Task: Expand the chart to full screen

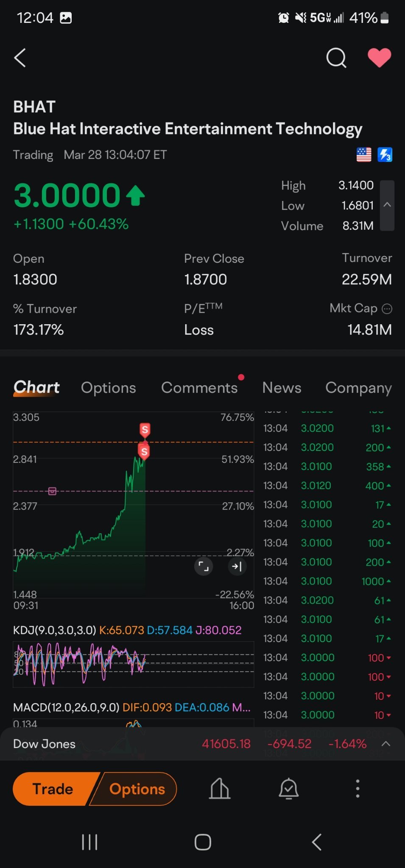Action: point(204,566)
